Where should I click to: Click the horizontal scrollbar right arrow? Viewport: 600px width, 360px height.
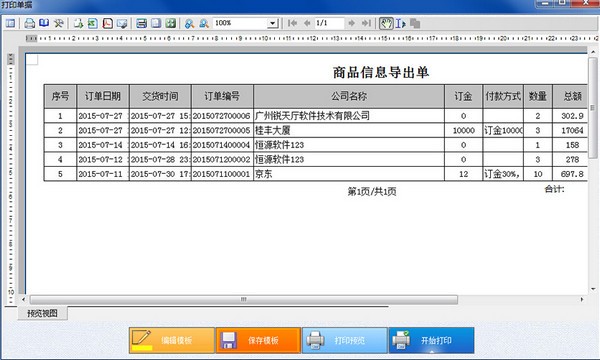coord(582,299)
